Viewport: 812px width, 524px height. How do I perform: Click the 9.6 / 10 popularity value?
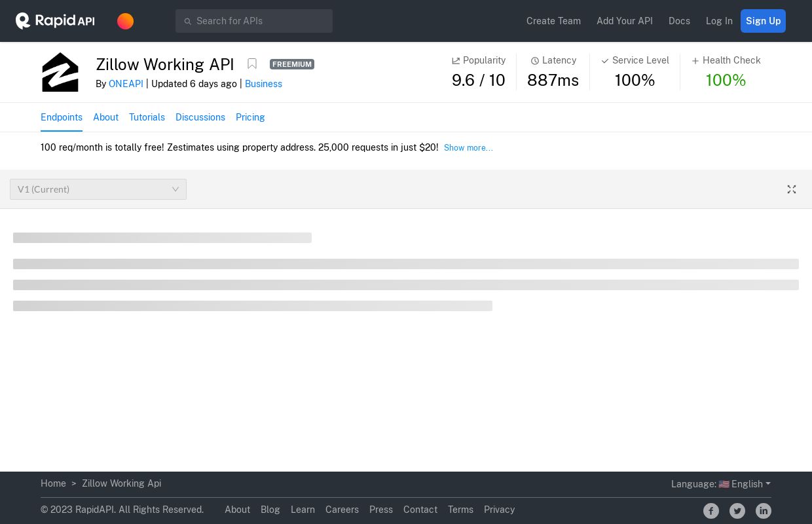tap(479, 80)
